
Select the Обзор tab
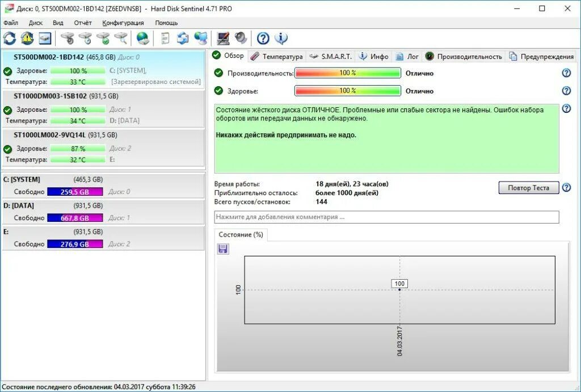[228, 56]
